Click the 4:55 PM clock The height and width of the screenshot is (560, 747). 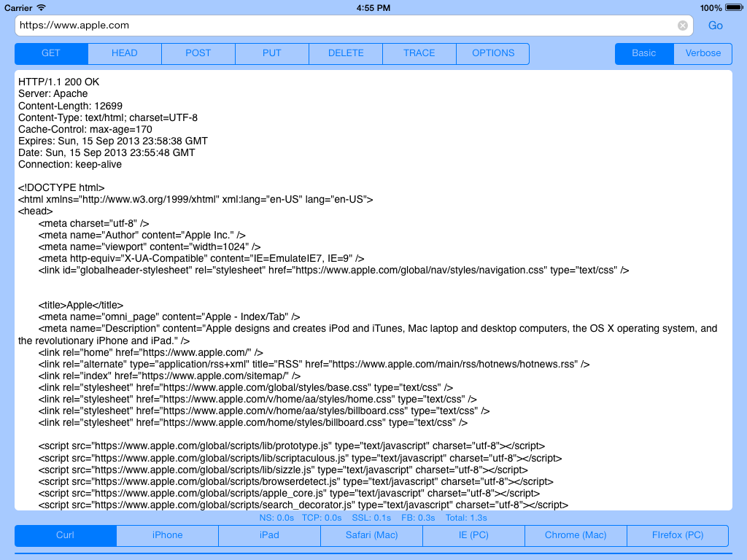pyautogui.click(x=373, y=8)
